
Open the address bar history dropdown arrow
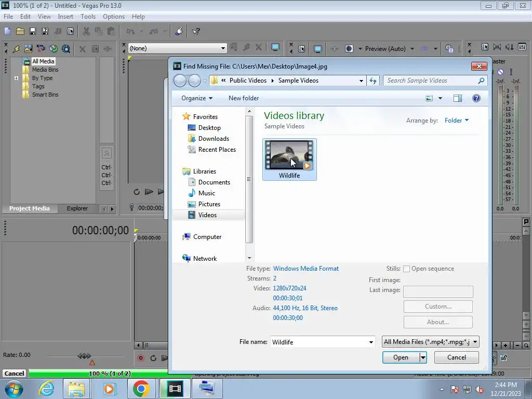tap(362, 81)
